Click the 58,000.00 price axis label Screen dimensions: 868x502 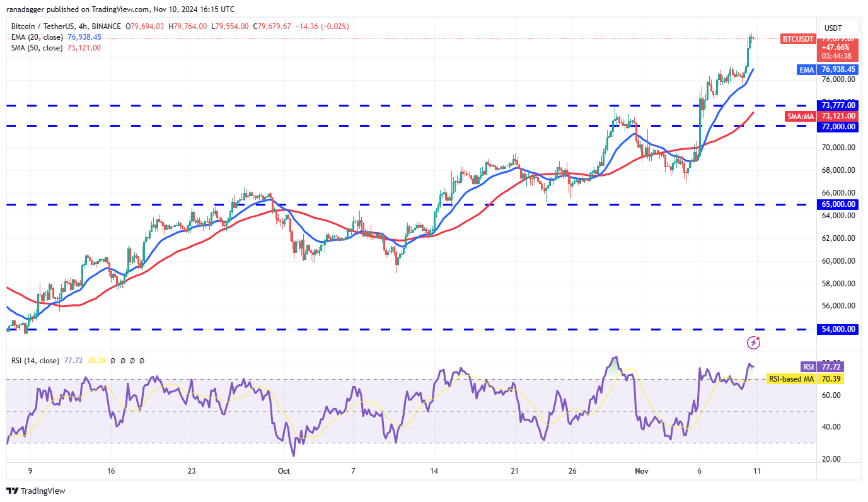tap(838, 284)
